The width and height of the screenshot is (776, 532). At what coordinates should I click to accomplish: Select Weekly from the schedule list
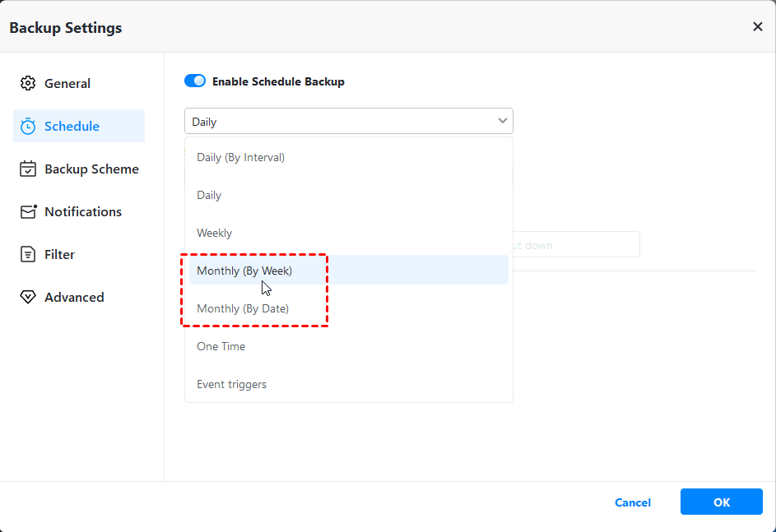pyautogui.click(x=214, y=233)
